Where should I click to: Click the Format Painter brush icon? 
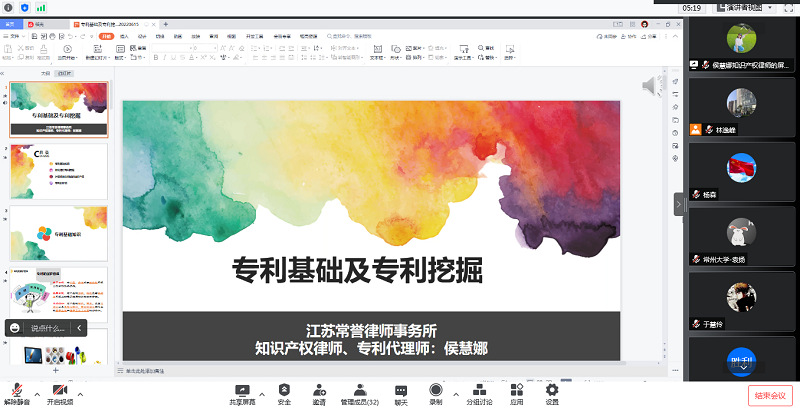pyautogui.click(x=43, y=49)
